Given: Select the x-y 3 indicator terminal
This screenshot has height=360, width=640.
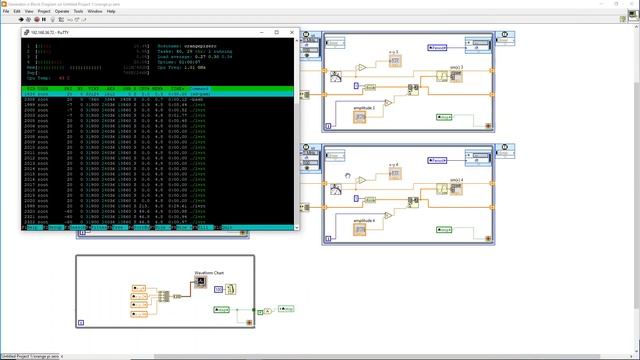Looking at the screenshot, I should coord(395,61).
